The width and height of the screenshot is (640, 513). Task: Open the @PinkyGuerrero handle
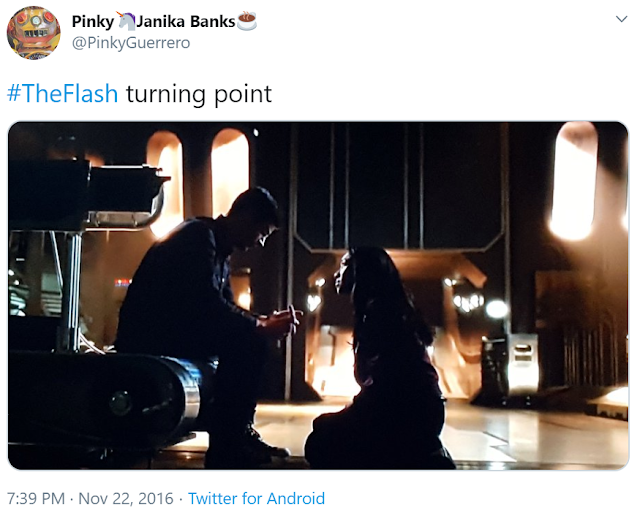click(x=131, y=43)
